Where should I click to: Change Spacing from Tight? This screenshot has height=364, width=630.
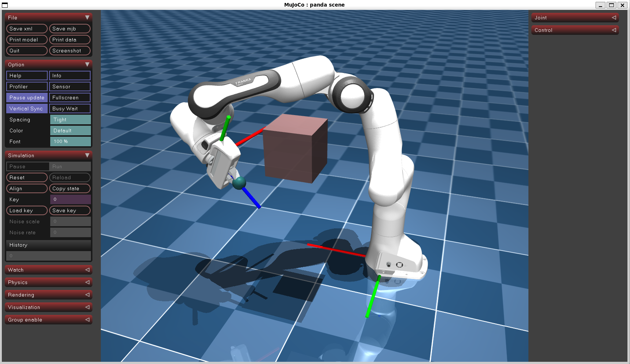(70, 120)
